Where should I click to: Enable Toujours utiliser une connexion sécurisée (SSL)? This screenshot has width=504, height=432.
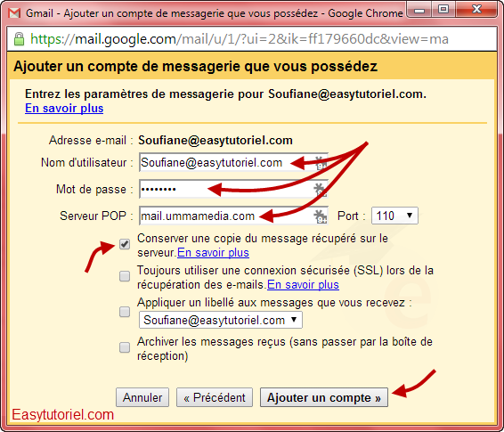(125, 276)
